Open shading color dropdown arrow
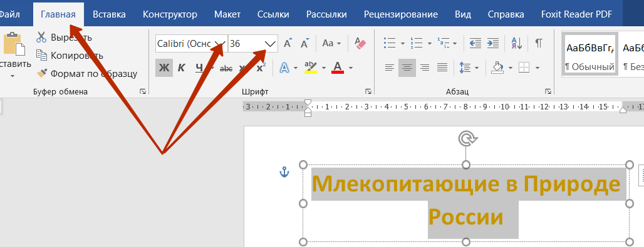The width and height of the screenshot is (644, 247). (x=511, y=68)
